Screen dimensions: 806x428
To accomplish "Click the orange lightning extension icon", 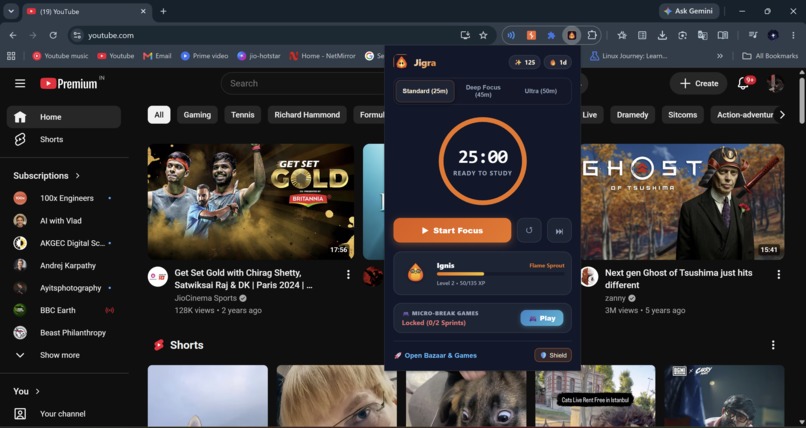I will click(531, 35).
